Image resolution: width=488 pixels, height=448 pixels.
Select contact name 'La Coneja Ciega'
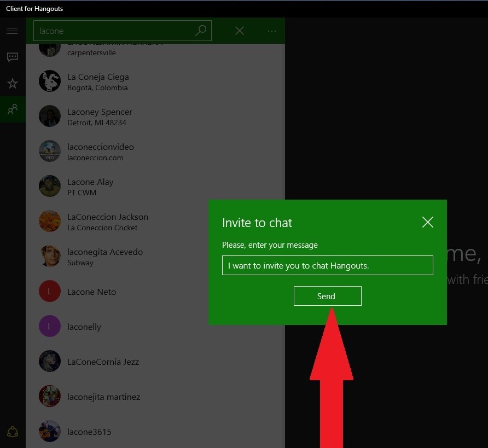98,77
